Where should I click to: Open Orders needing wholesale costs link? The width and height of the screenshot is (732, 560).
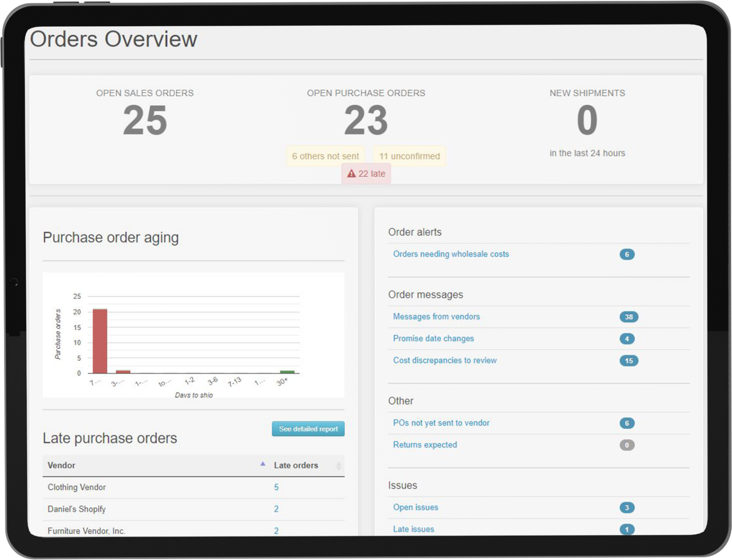(451, 254)
